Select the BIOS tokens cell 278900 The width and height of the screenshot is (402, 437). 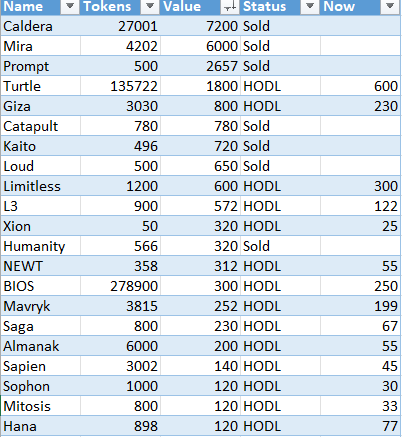(120, 286)
